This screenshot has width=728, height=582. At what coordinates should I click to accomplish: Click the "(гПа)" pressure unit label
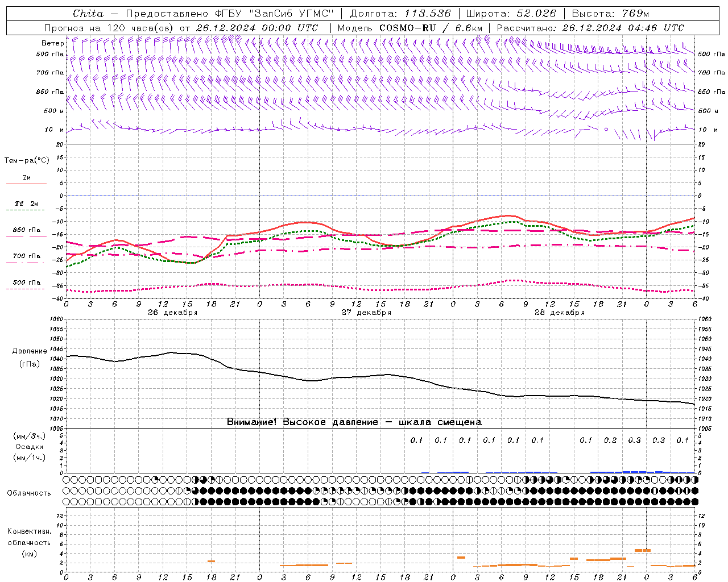pos(30,364)
